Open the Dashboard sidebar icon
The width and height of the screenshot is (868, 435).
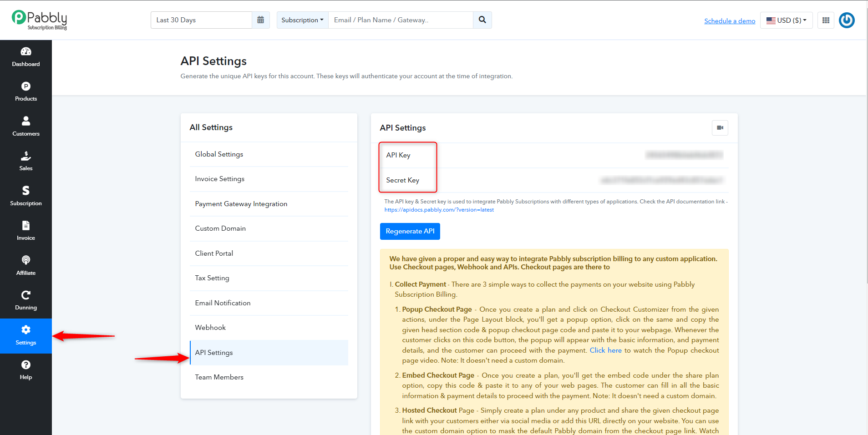point(26,51)
